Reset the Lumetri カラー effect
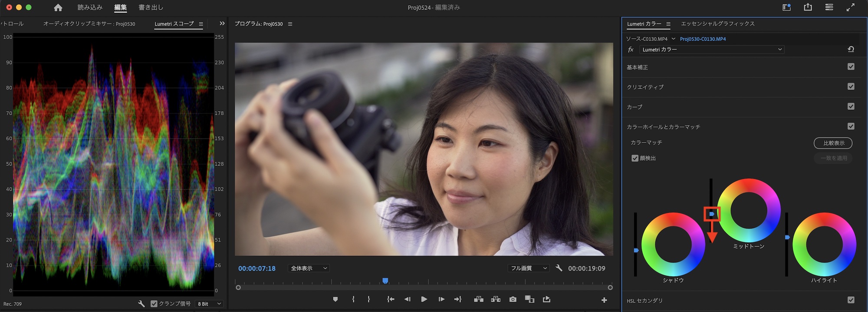868x312 pixels. [x=851, y=50]
